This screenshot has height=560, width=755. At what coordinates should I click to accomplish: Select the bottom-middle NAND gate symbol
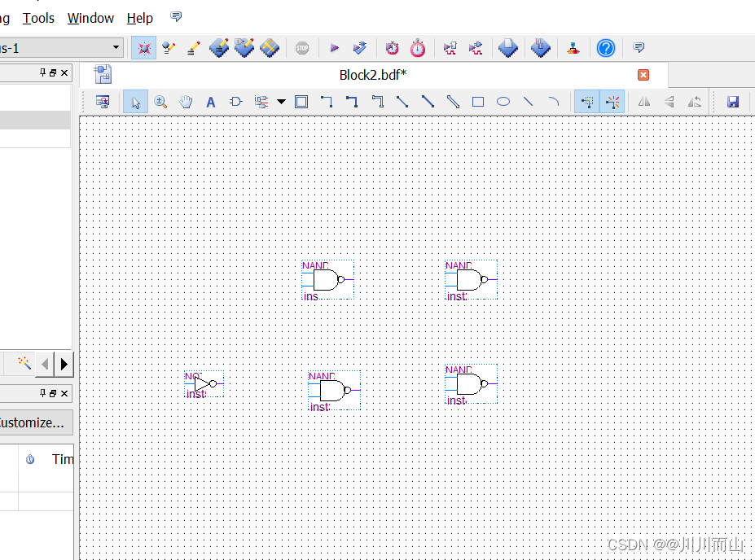(x=334, y=391)
